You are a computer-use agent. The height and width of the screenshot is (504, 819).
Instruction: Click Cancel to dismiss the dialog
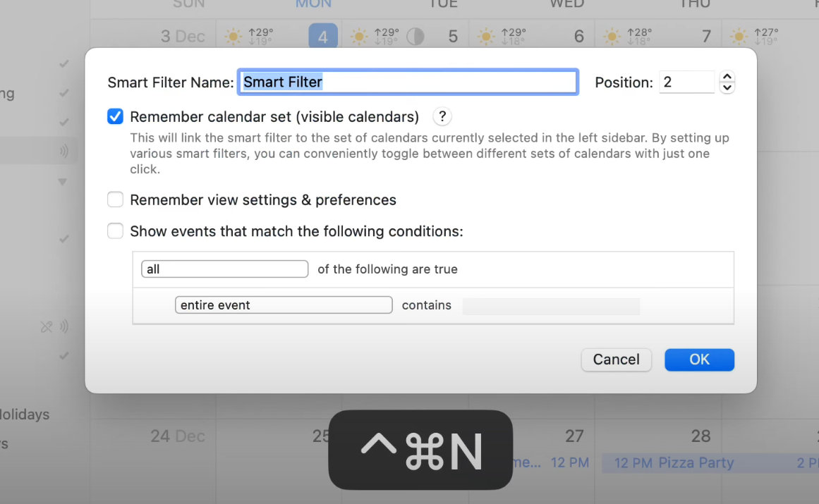tap(616, 359)
